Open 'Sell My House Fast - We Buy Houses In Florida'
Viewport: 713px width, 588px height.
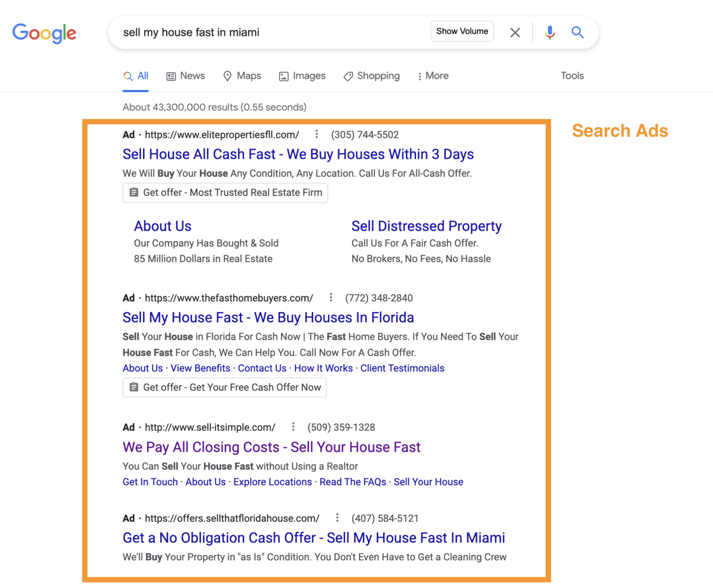click(268, 318)
